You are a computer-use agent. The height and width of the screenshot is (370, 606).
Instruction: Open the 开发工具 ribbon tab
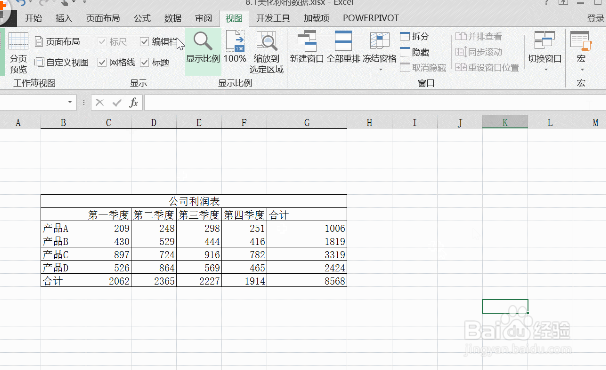273,18
